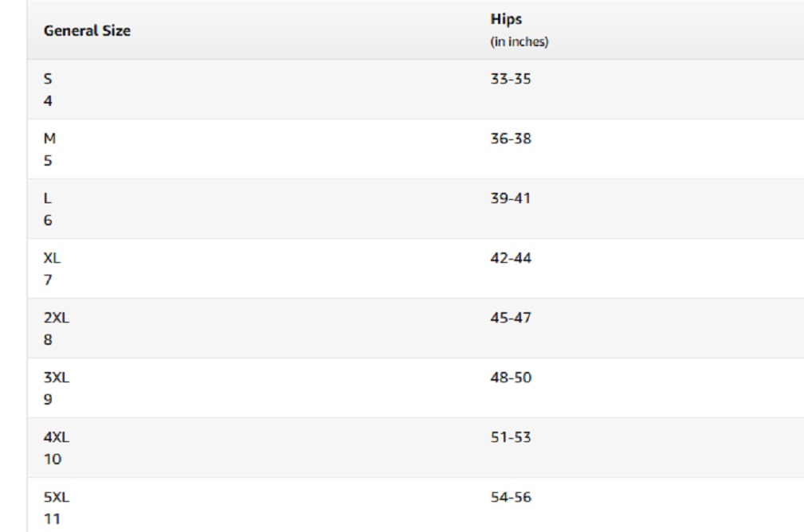The image size is (804, 532).
Task: Click the 54-56 hips measurement
Action: pyautogui.click(x=511, y=498)
